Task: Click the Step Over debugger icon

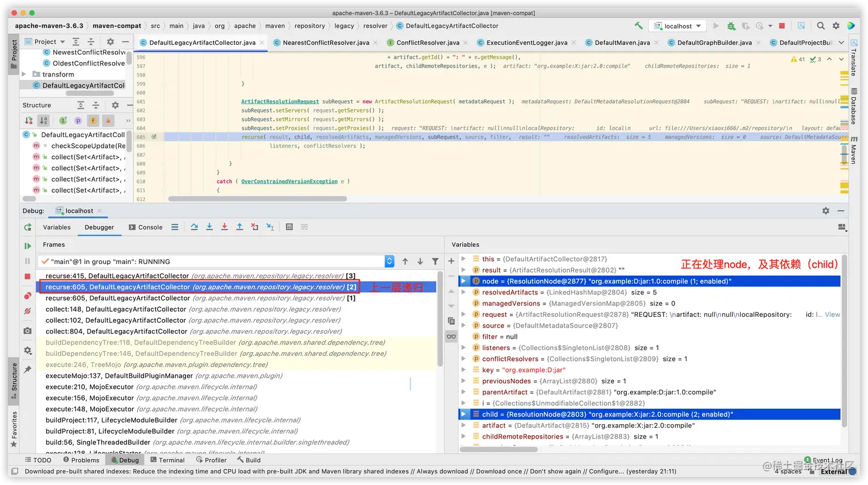Action: (x=194, y=227)
